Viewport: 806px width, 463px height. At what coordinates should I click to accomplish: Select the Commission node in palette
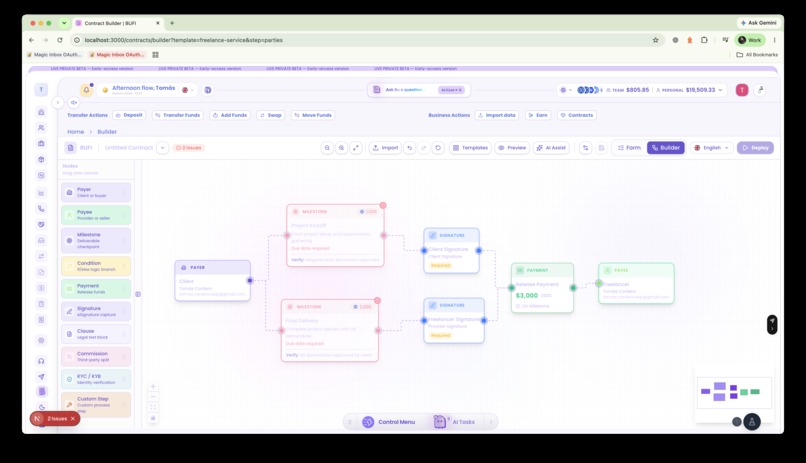tap(96, 357)
